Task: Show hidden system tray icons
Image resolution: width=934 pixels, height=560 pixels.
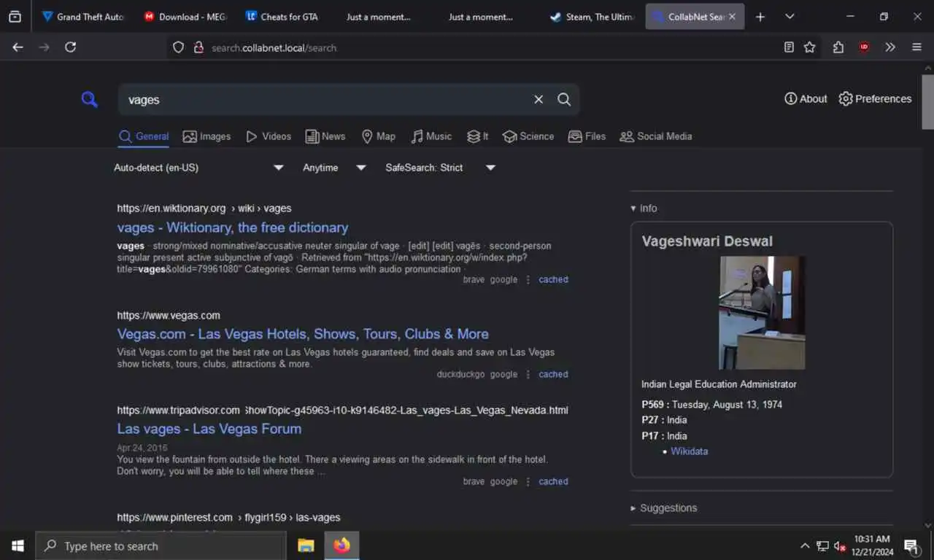Action: (805, 545)
